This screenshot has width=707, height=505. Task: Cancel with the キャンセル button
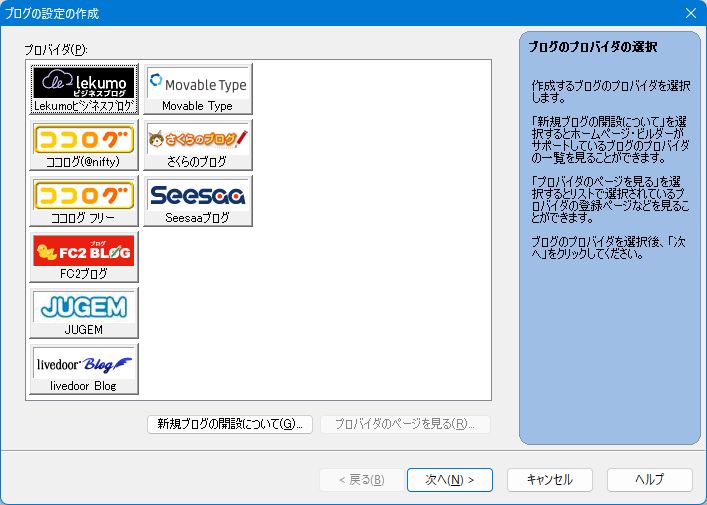point(550,480)
